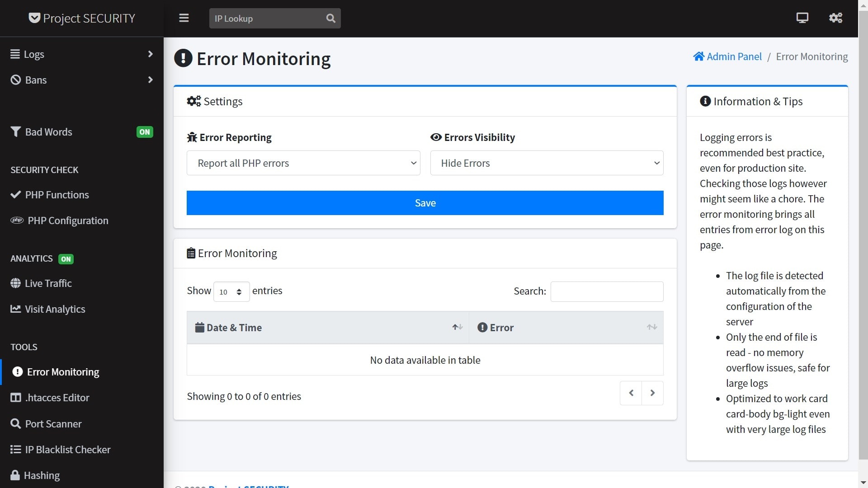Expand the Logs submenu chevron

coord(151,54)
